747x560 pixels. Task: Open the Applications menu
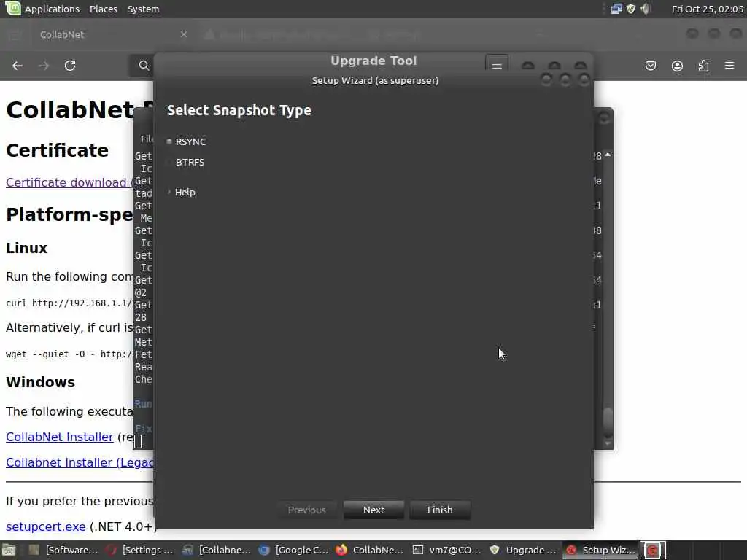(52, 9)
